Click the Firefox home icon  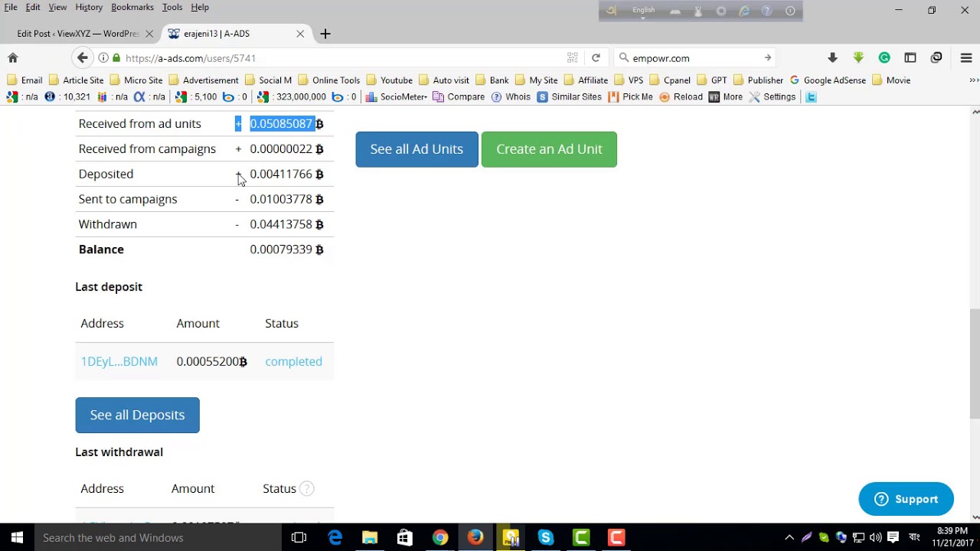tap(13, 58)
